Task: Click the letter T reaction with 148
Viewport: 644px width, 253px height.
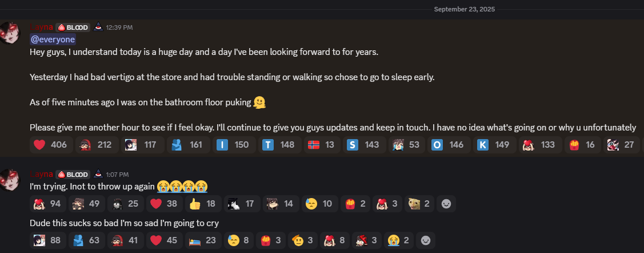Action: coord(279,145)
